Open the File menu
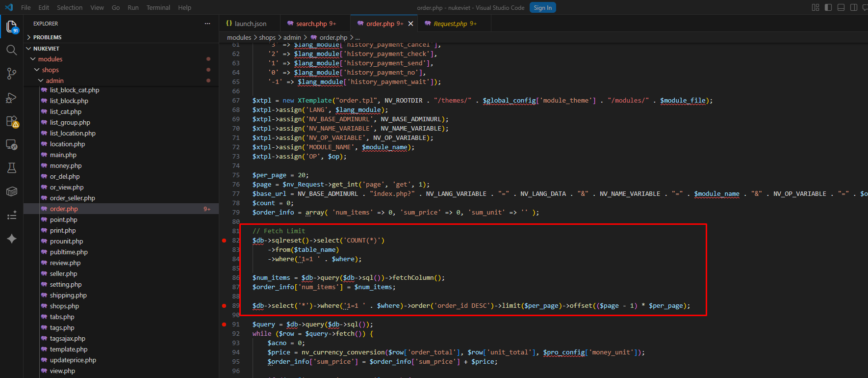 pos(26,7)
